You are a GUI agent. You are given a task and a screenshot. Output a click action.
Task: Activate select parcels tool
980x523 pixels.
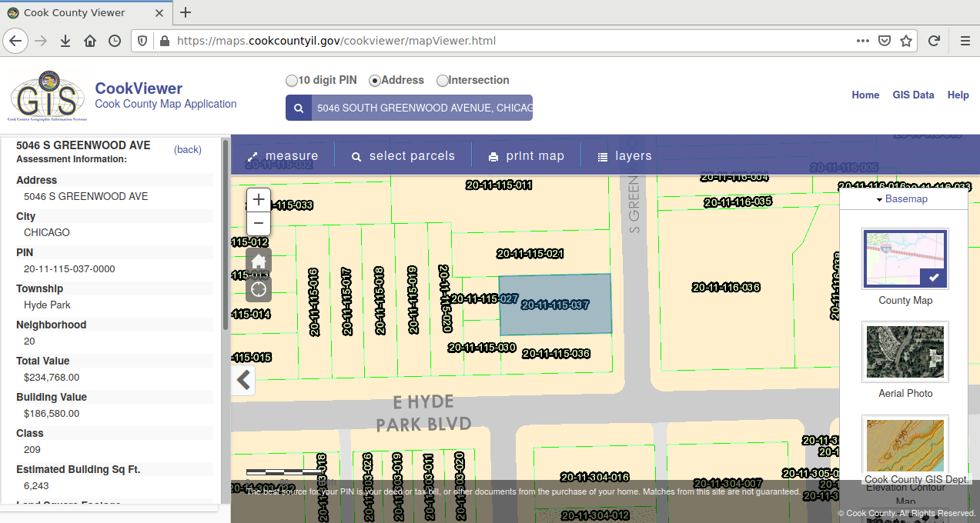(x=403, y=156)
